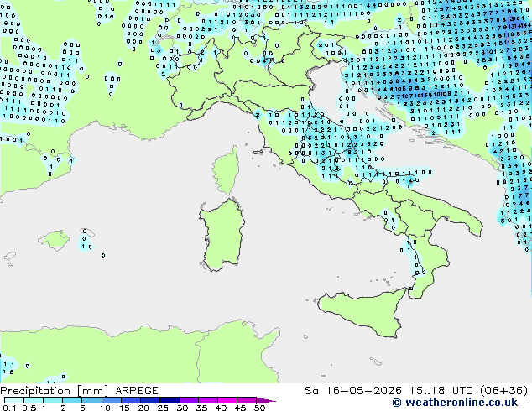Click the '(06+36)' forecast run text
The width and height of the screenshot is (532, 411).
[503, 391]
